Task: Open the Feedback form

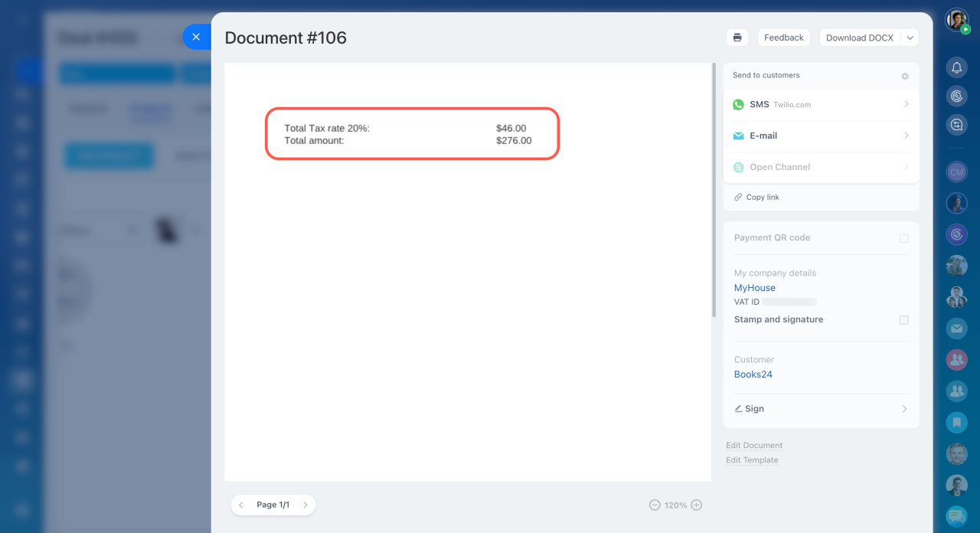Action: point(784,38)
